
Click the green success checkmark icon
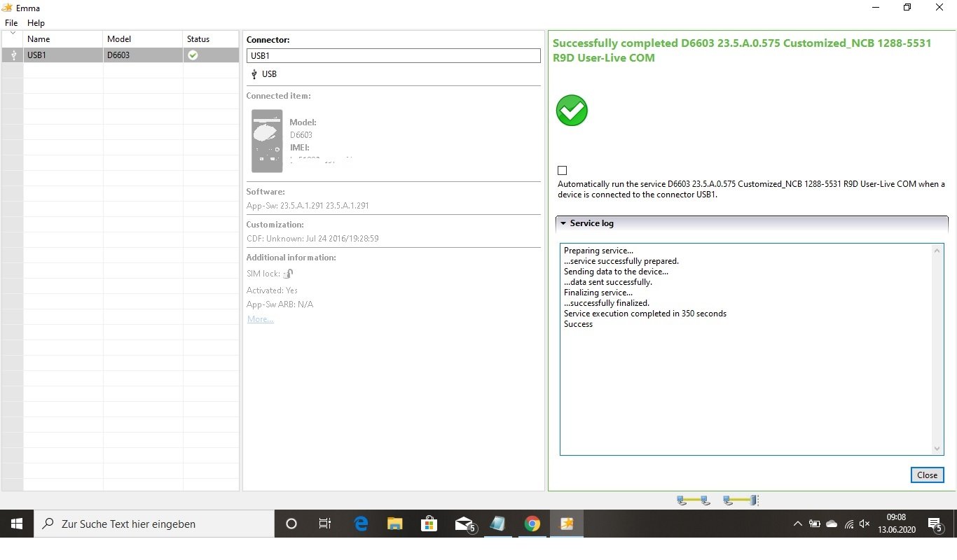coord(572,111)
